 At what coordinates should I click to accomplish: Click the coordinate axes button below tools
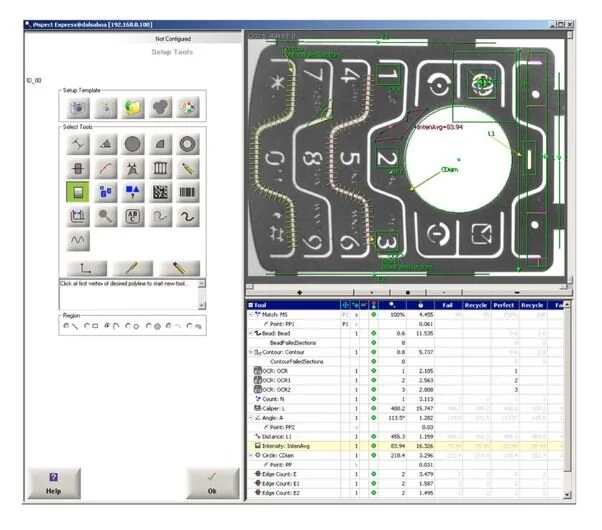[87, 268]
